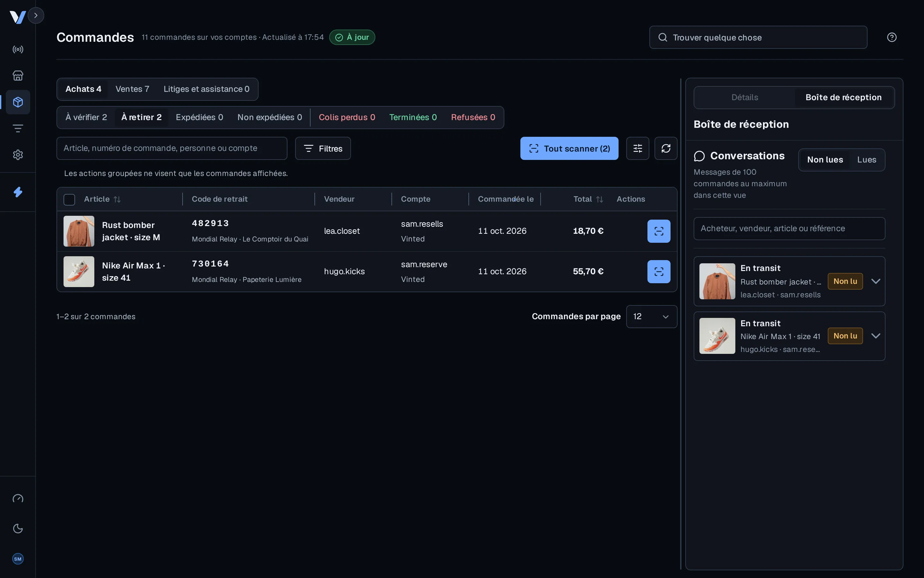Image resolution: width=924 pixels, height=578 pixels.
Task: Open the shop storefront sidebar icon
Action: coord(18,76)
